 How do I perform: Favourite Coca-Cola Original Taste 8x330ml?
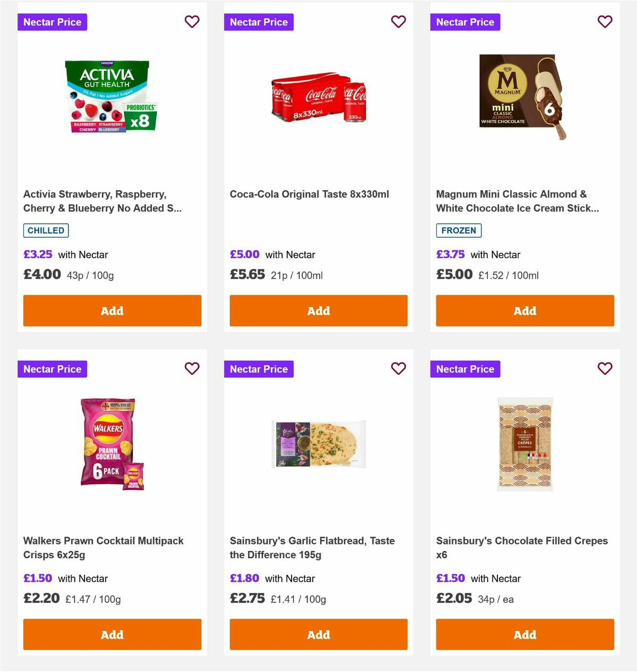pyautogui.click(x=398, y=22)
